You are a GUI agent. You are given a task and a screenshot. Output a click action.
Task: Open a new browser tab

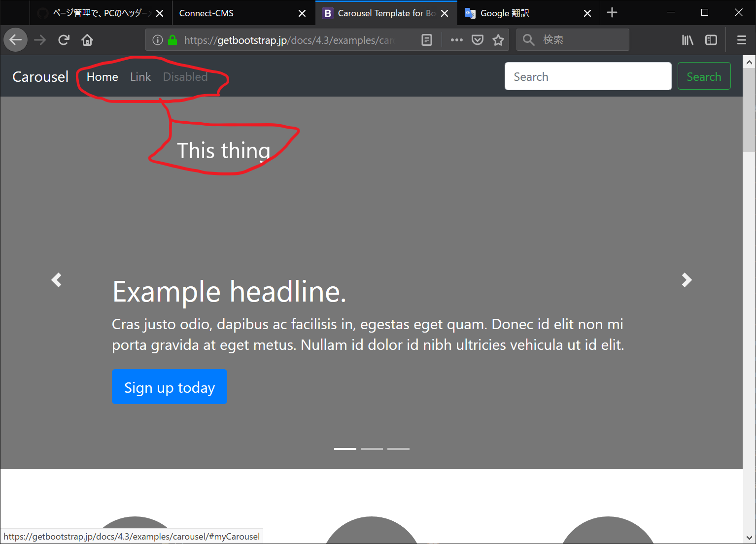coord(612,13)
